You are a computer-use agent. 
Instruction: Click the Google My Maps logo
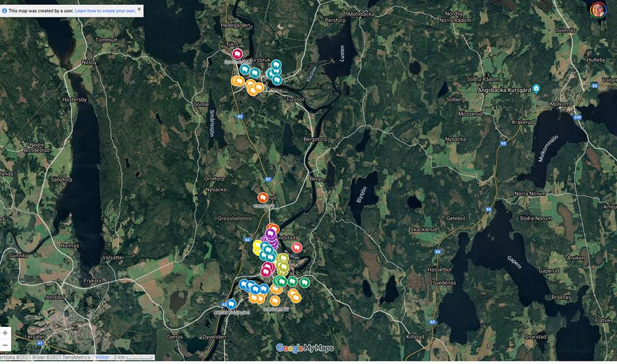(305, 348)
